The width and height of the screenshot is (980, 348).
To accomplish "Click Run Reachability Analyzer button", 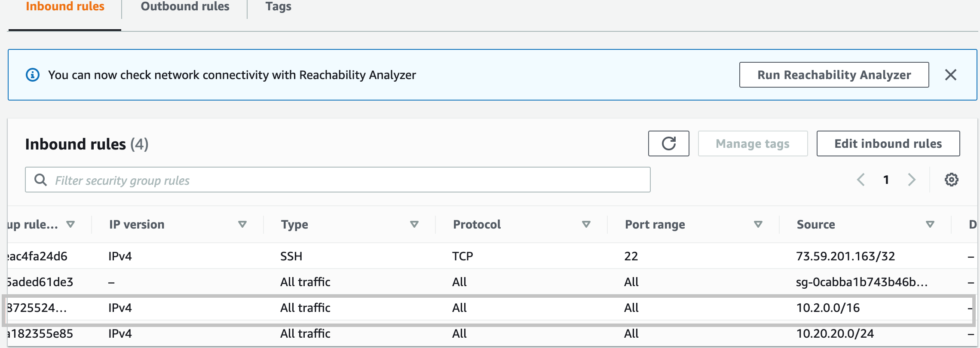I will tap(834, 75).
